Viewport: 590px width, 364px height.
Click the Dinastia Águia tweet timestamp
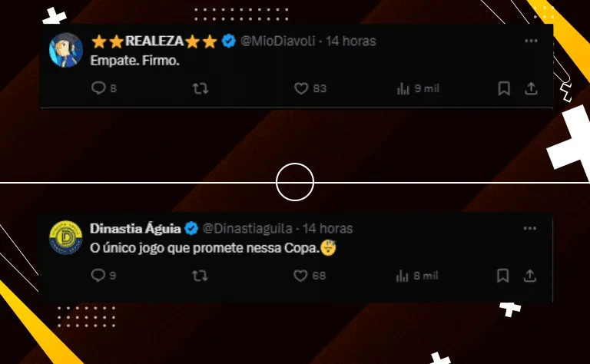click(328, 228)
